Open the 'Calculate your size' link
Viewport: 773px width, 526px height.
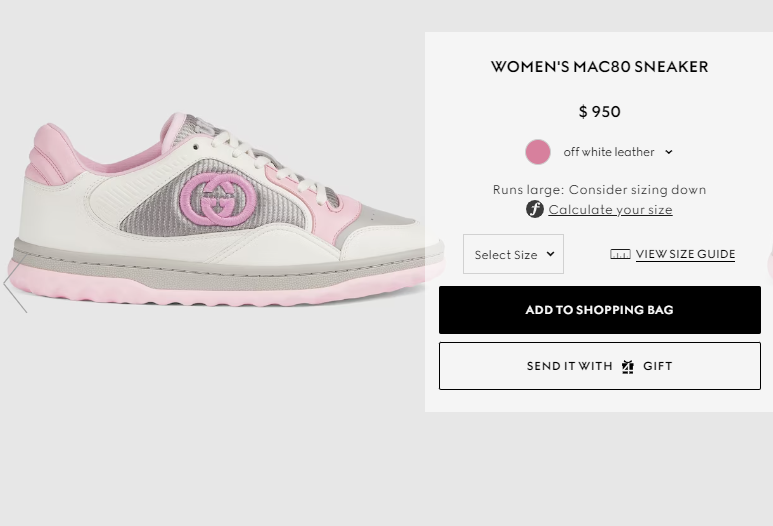[610, 210]
